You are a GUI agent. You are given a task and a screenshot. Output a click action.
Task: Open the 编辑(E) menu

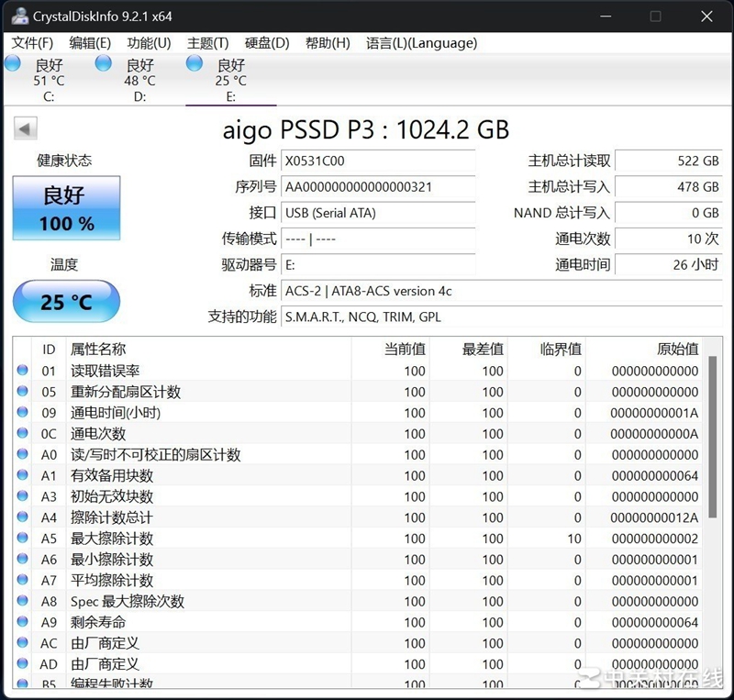[x=90, y=43]
